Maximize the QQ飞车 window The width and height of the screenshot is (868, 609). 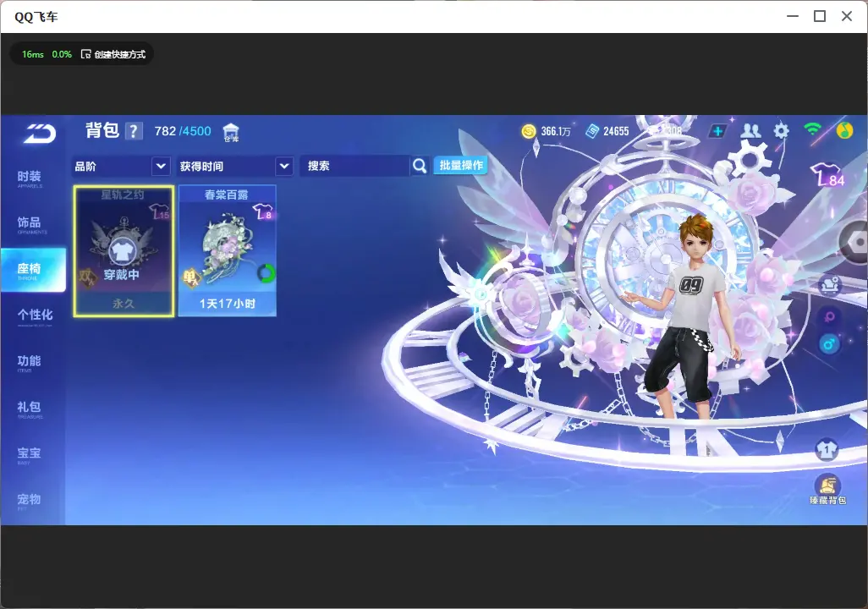coord(820,17)
